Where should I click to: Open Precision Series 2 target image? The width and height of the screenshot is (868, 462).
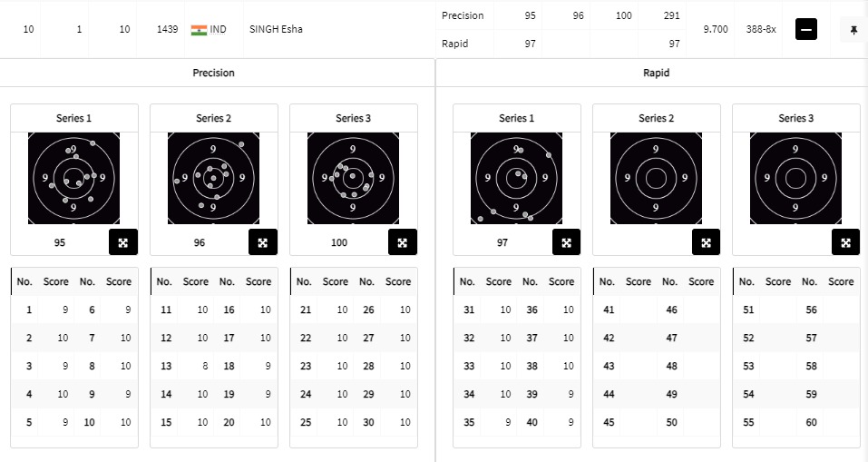213,178
